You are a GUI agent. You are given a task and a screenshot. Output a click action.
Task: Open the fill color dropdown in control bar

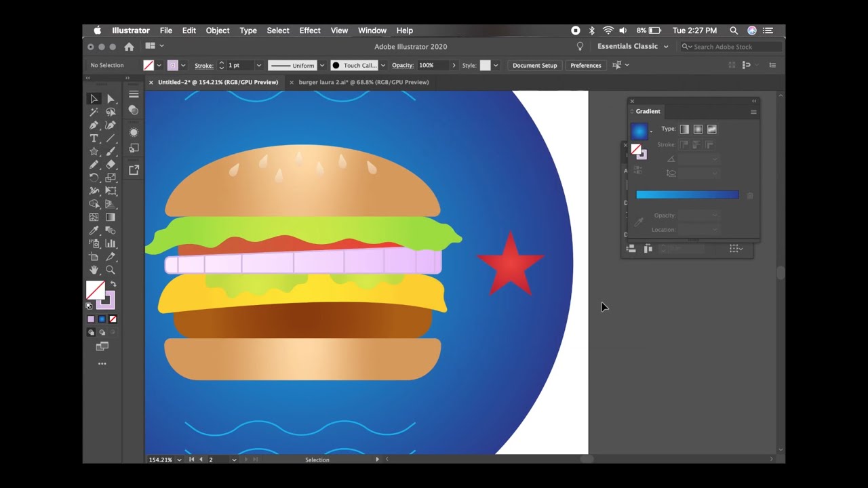point(159,66)
